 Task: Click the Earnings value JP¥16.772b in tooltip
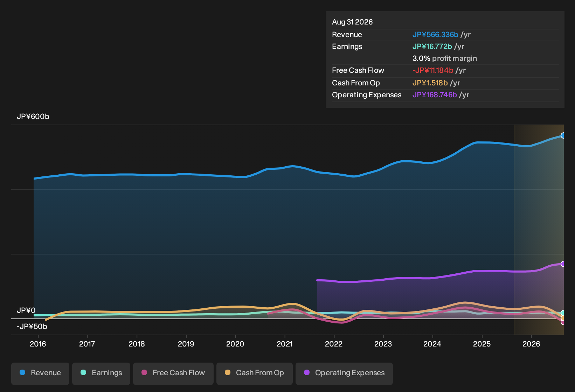tap(432, 47)
